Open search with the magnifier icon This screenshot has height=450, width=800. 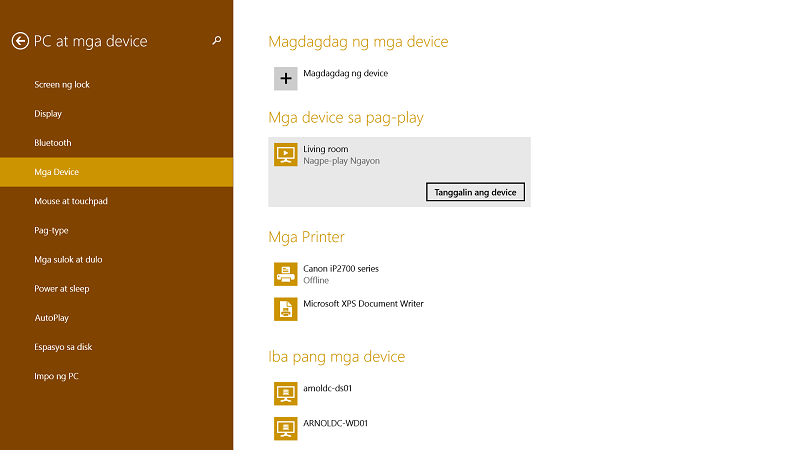tap(217, 40)
